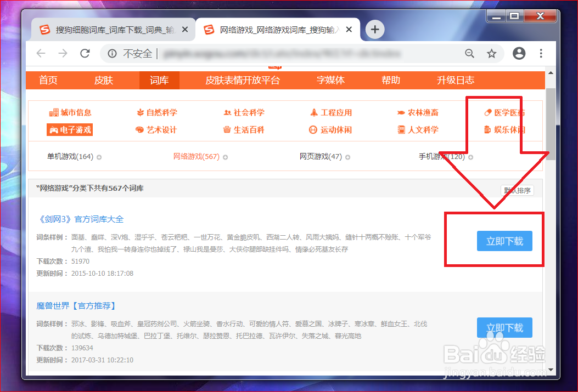Choose the 电子游戏 category

(x=70, y=129)
